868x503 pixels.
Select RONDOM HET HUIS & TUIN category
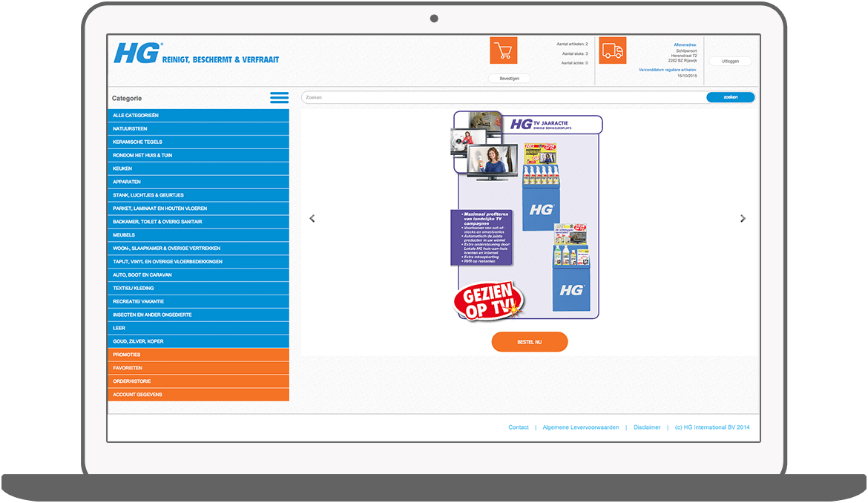[198, 156]
